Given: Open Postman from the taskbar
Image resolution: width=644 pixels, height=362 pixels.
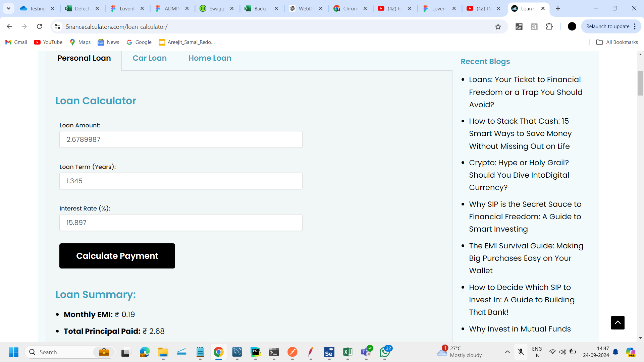Looking at the screenshot, I should [x=292, y=352].
